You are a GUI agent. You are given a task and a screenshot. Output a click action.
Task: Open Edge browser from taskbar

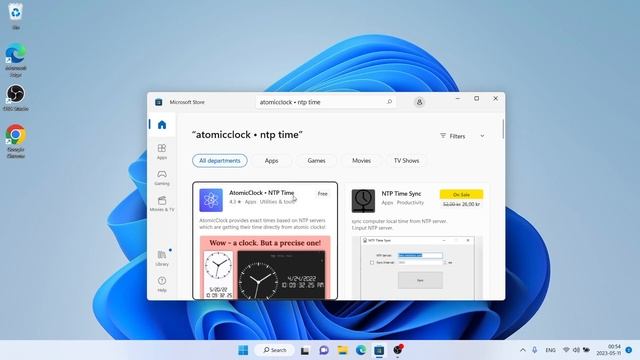(361, 350)
